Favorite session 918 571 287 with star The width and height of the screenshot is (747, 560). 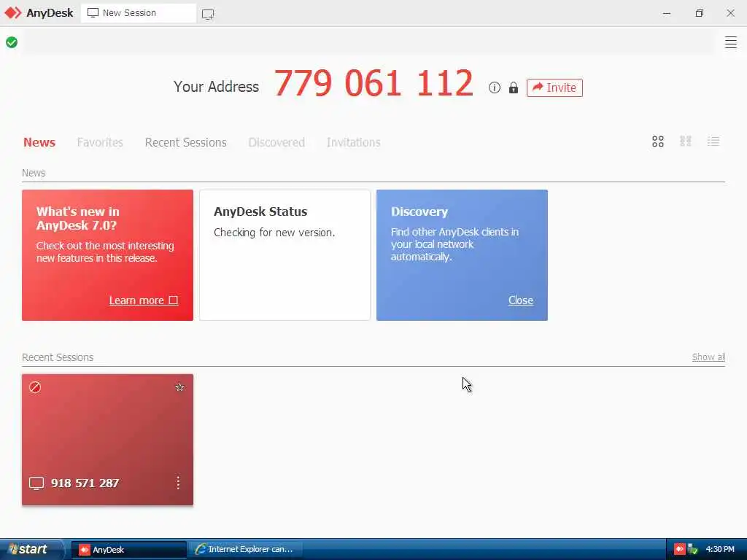point(179,387)
